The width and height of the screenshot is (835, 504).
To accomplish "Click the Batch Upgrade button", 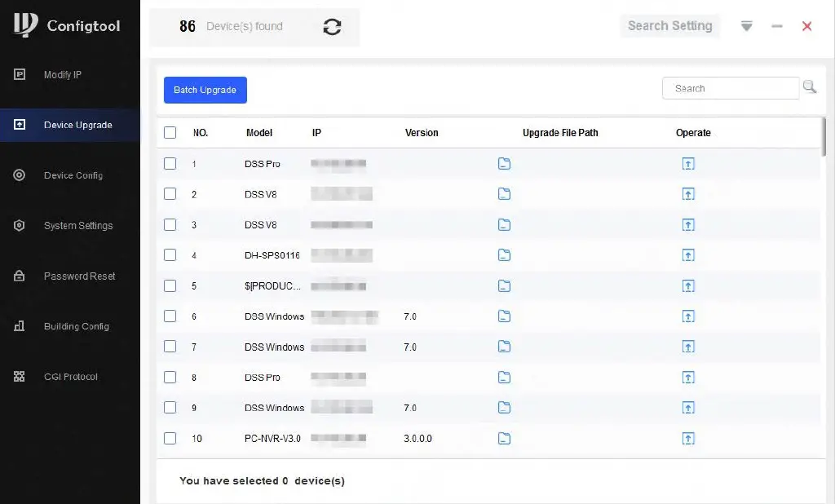I will (205, 90).
